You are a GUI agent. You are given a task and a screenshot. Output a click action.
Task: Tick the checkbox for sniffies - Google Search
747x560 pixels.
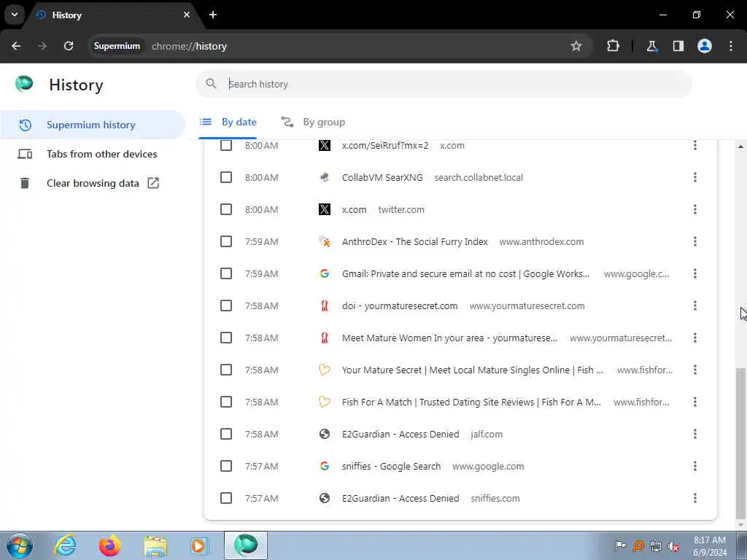point(226,466)
